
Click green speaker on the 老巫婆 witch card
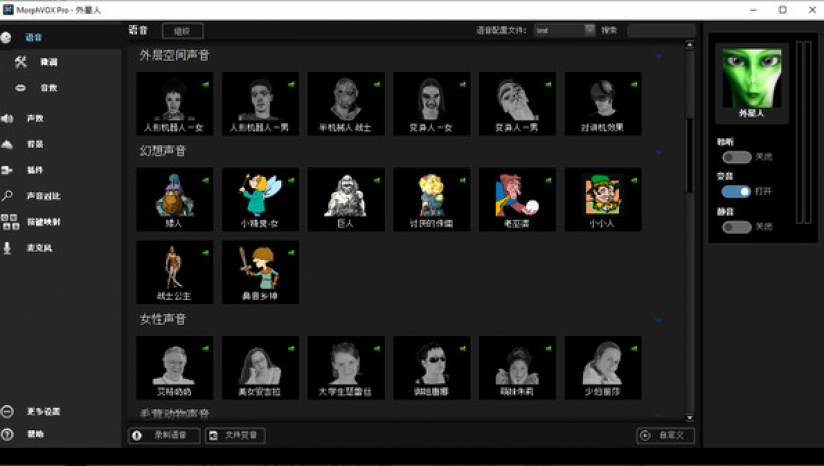(x=548, y=180)
